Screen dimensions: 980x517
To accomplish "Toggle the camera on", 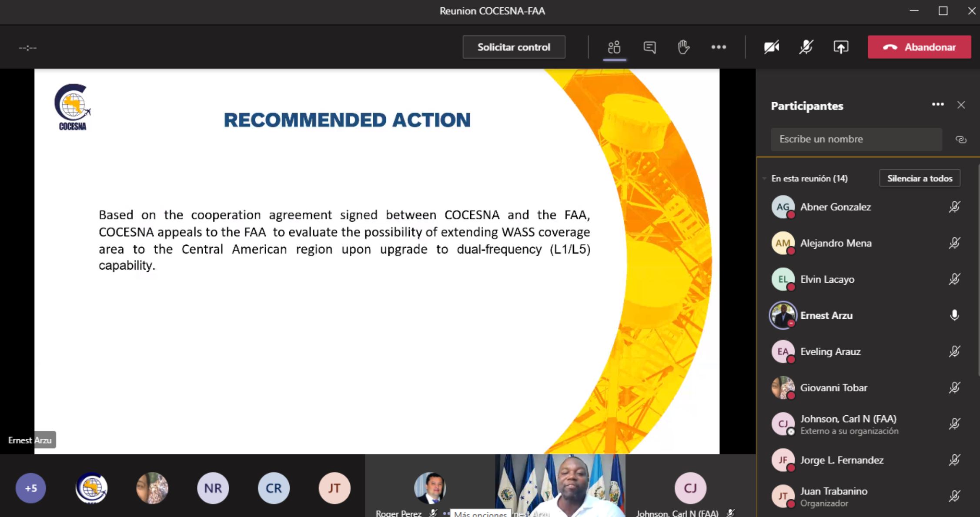I will point(772,47).
